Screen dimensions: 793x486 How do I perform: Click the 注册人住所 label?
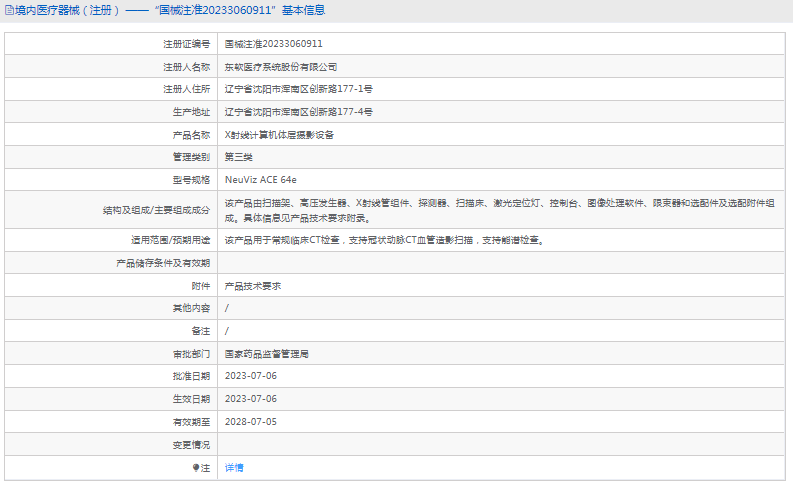pos(187,89)
